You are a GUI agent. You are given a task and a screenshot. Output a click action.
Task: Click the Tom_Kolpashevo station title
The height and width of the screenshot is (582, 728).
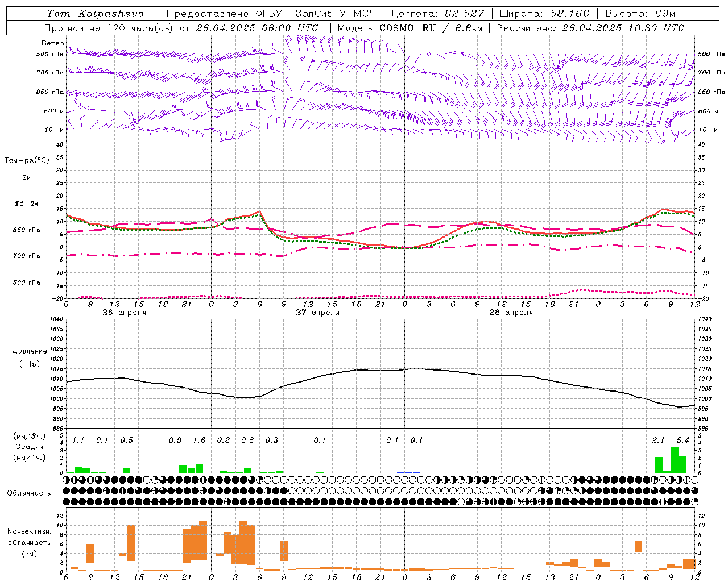(95, 14)
